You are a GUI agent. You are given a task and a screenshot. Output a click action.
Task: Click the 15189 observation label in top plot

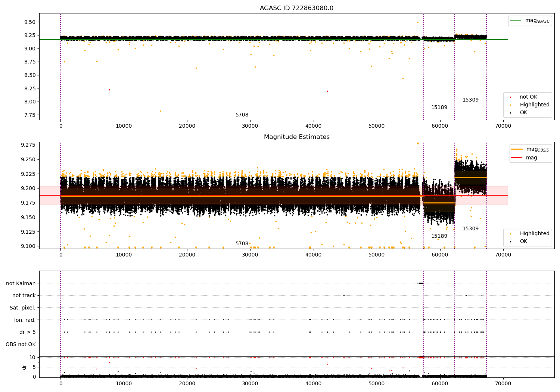439,108
